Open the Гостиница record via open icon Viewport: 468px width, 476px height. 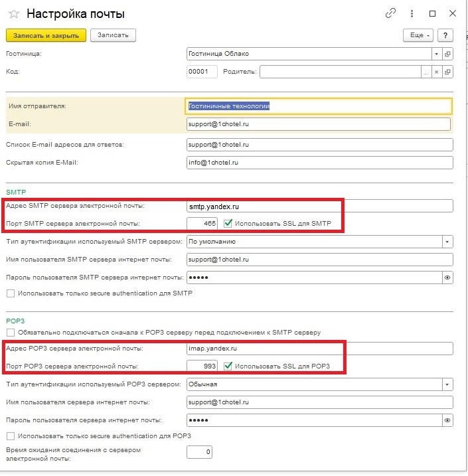447,54
